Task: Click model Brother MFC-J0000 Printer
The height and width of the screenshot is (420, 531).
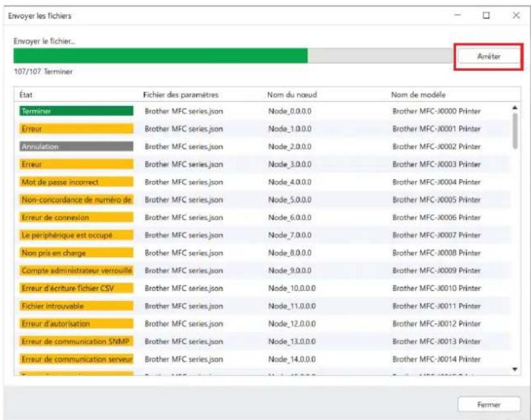Action: click(x=437, y=111)
